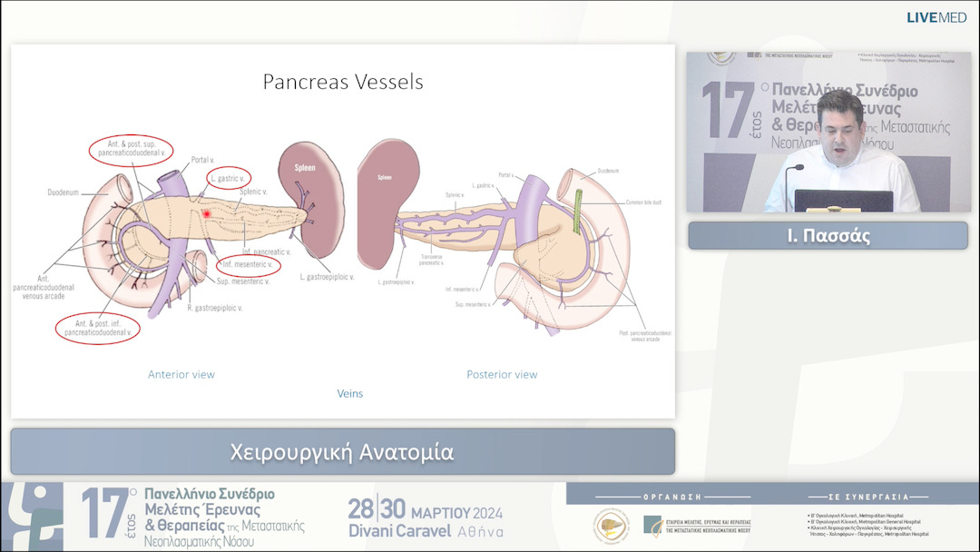Screen dimensions: 980x552
Task: Select the circled L. gastric v. label
Action: 229,176
